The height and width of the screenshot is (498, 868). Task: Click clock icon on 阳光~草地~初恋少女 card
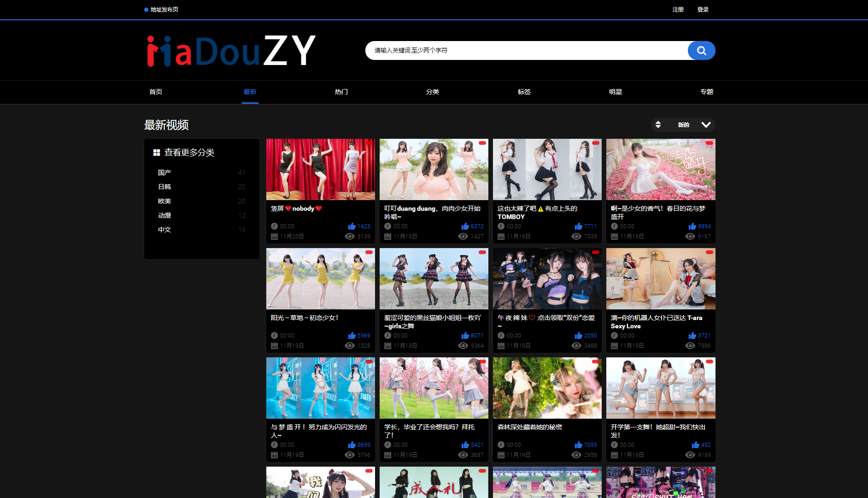point(274,336)
